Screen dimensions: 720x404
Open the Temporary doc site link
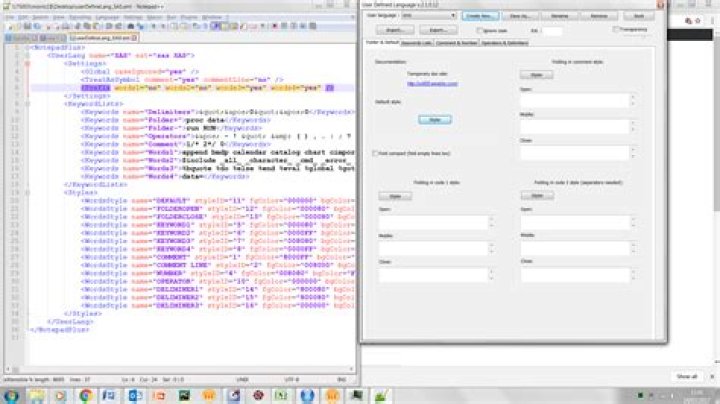point(432,84)
